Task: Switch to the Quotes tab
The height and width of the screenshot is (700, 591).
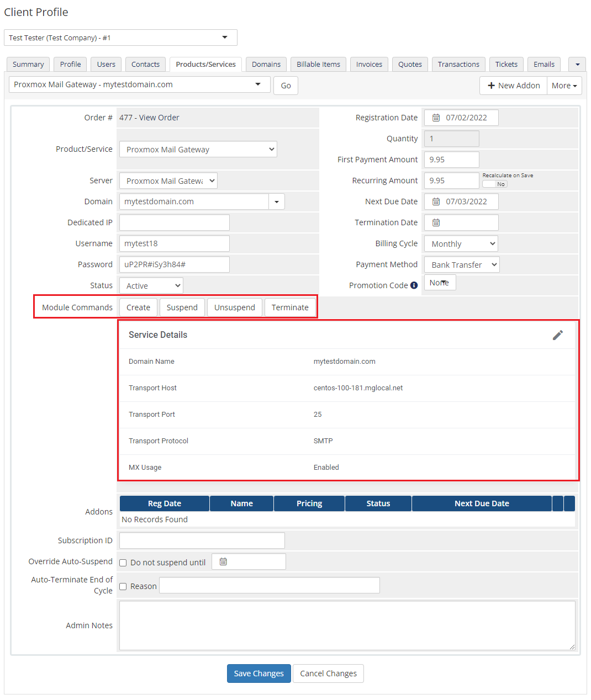Action: (410, 65)
